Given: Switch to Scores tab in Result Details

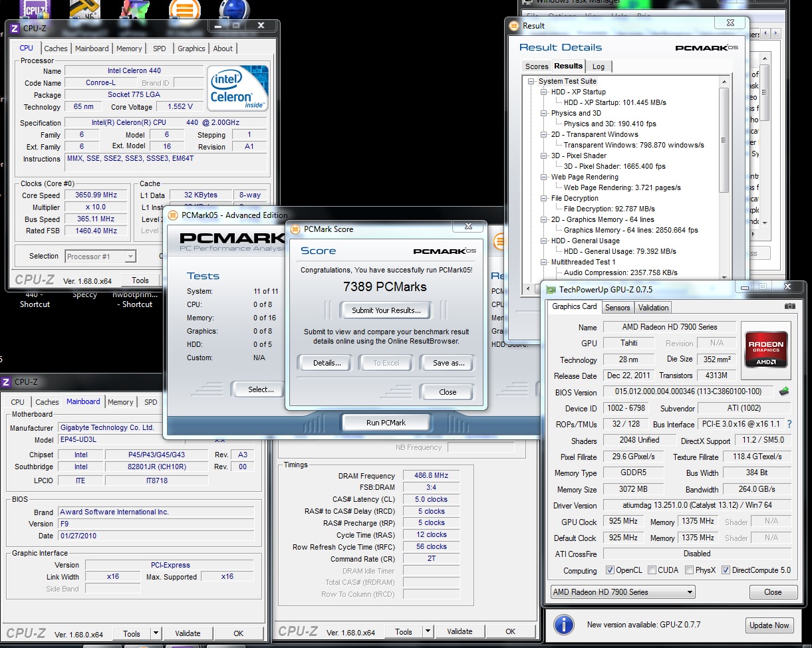Looking at the screenshot, I should click(x=537, y=66).
